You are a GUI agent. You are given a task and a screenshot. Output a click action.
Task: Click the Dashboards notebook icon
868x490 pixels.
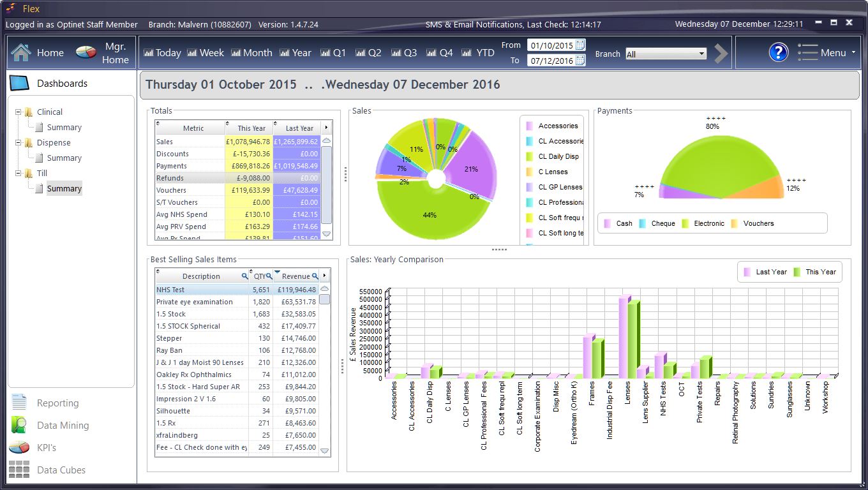click(x=19, y=82)
